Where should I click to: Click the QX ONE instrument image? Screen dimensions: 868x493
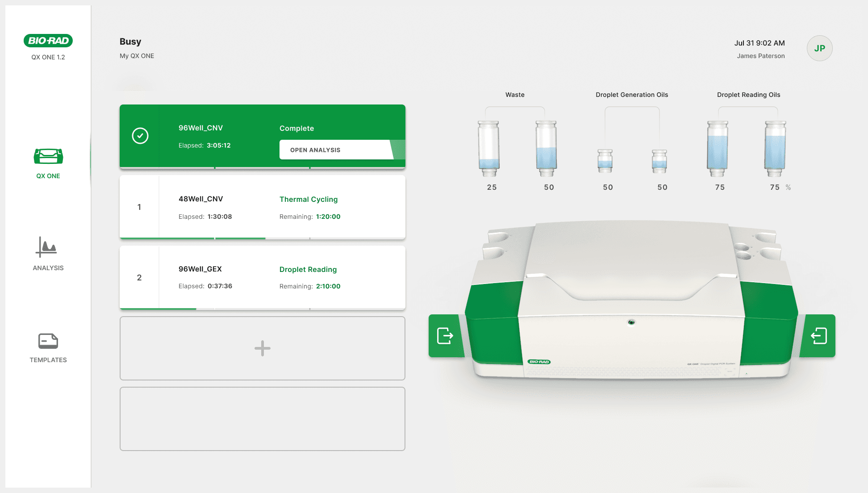pos(631,304)
